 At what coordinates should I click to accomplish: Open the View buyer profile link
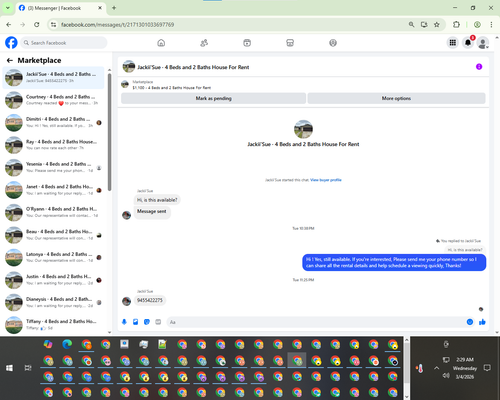point(326,180)
